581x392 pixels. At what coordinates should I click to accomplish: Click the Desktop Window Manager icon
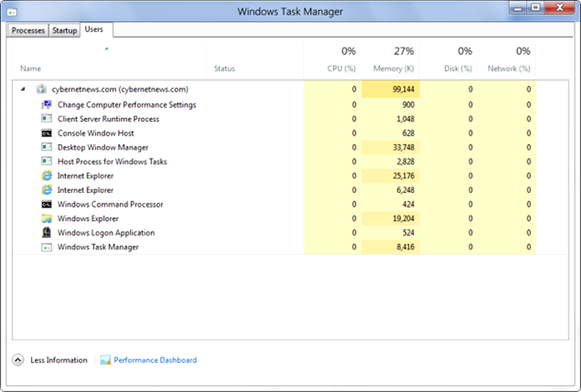click(46, 147)
